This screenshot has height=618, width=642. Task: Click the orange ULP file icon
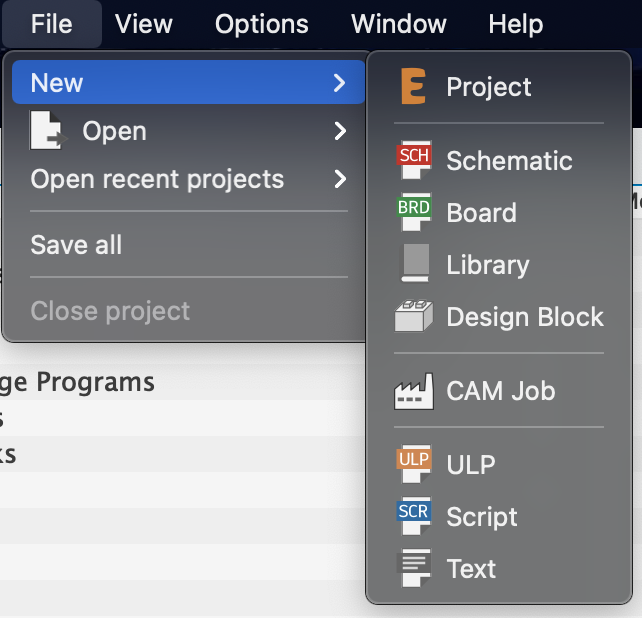(x=413, y=464)
